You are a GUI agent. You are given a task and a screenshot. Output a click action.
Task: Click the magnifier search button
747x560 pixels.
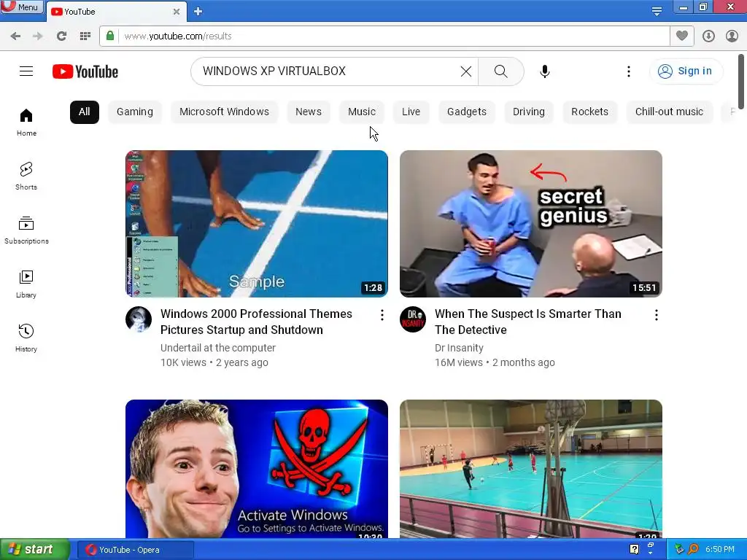click(x=500, y=71)
